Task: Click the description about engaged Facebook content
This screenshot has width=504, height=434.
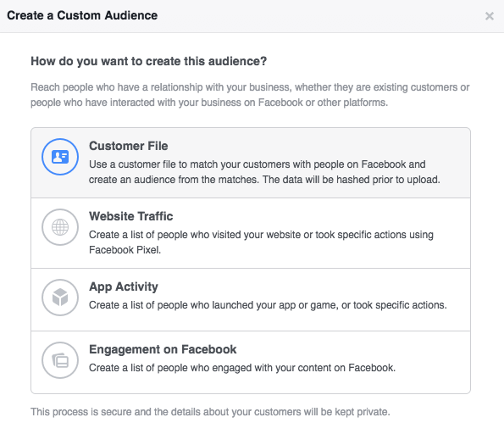Action: click(242, 368)
